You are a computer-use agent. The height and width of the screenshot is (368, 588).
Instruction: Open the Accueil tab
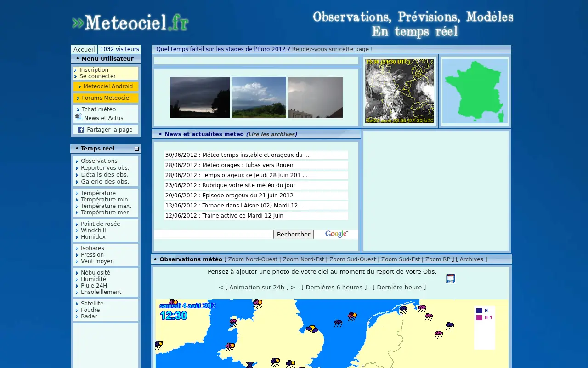pos(84,49)
